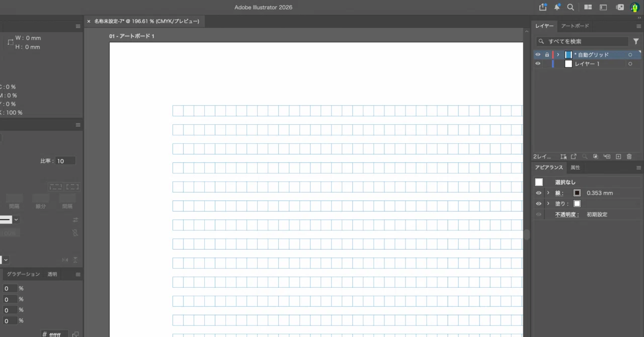The width and height of the screenshot is (644, 337).
Task: Click the レイヤー 1 target circle
Action: click(x=630, y=64)
